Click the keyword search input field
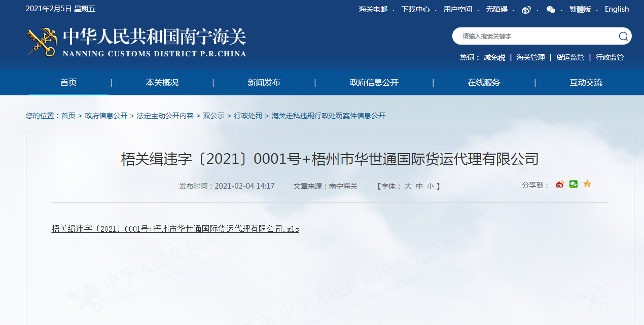Image resolution: width=644 pixels, height=325 pixels. 532,37
